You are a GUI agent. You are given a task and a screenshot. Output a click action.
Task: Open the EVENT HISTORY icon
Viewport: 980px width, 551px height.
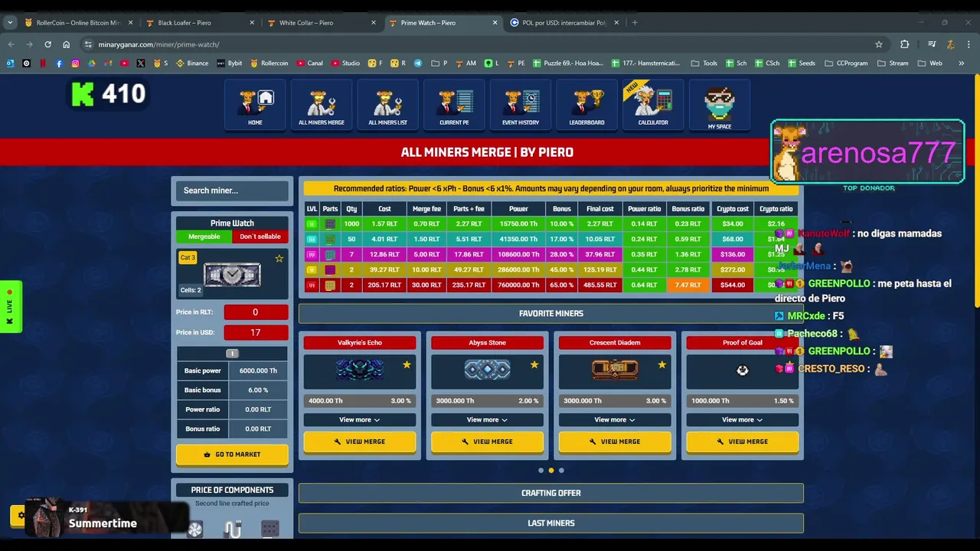521,106
